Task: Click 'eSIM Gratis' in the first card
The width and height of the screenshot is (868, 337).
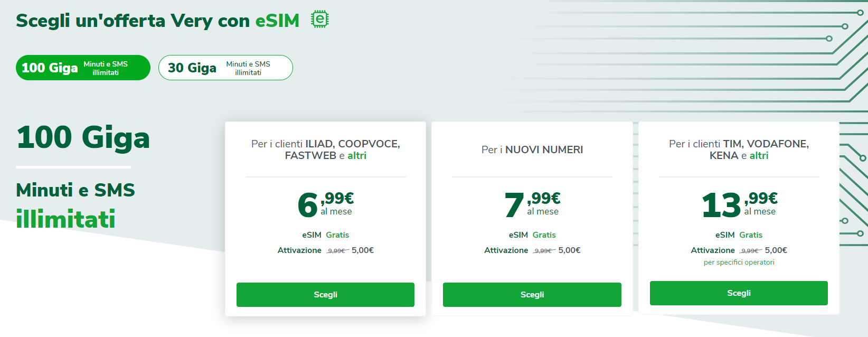Action: [x=325, y=235]
